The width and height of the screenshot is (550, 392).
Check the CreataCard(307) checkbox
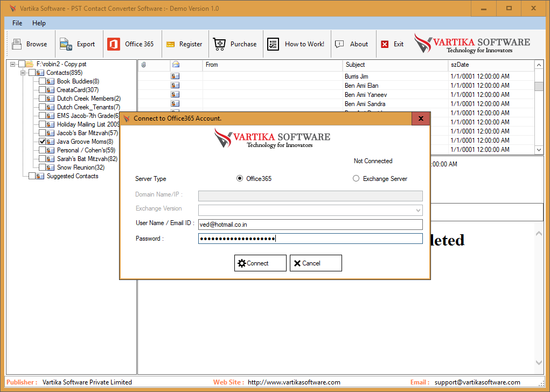pos(42,90)
